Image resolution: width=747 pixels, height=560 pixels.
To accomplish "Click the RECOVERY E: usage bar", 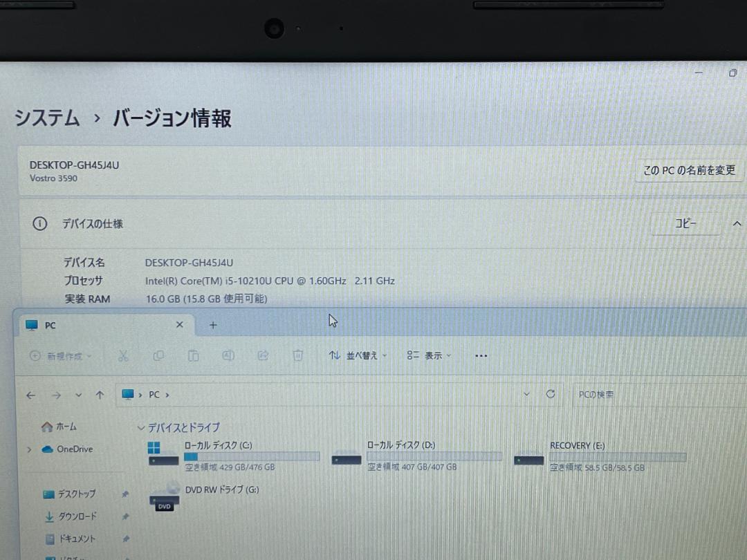I will tap(618, 457).
